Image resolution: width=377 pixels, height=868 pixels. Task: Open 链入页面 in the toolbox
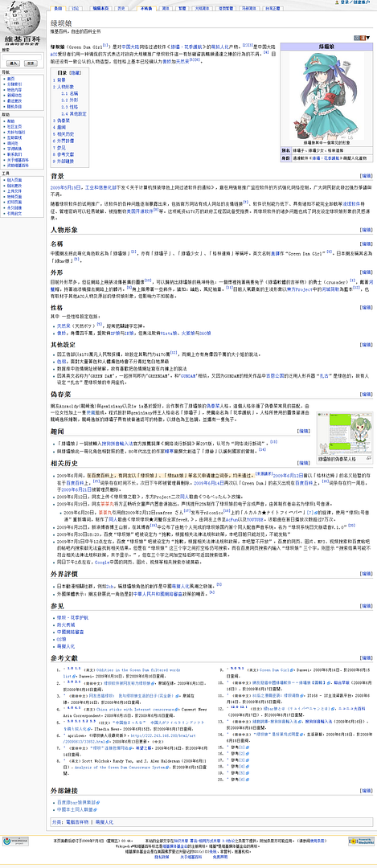tap(14, 180)
